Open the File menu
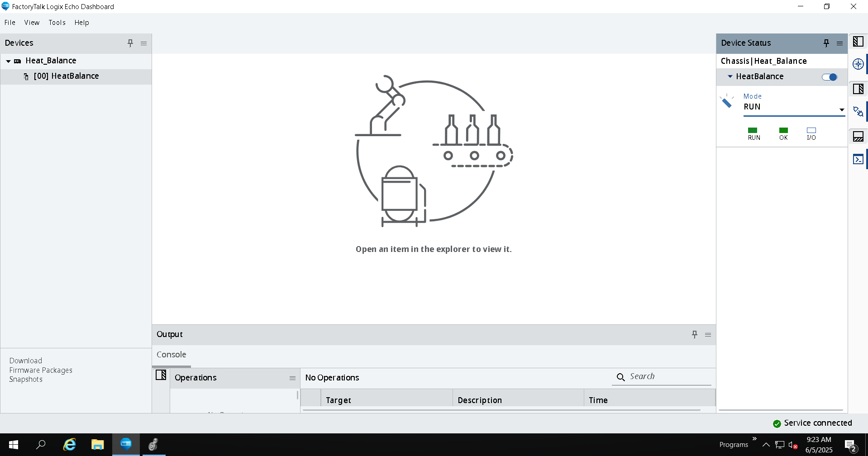 10,23
